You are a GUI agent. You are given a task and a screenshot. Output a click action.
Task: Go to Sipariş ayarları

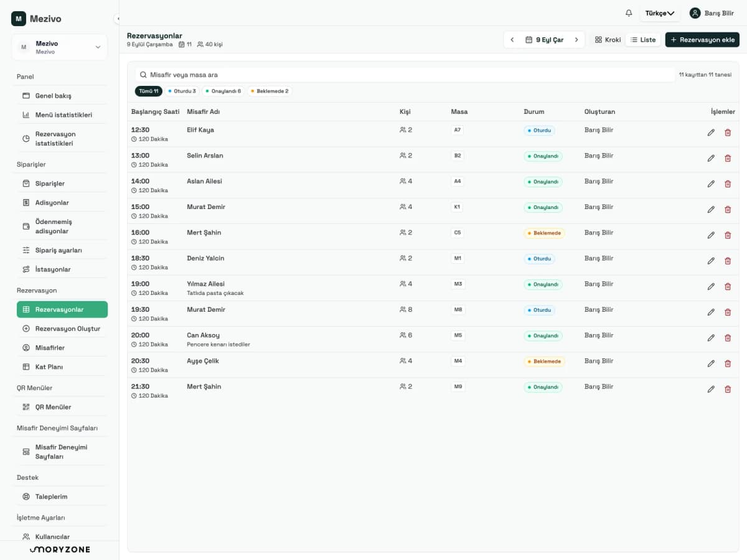click(62, 250)
